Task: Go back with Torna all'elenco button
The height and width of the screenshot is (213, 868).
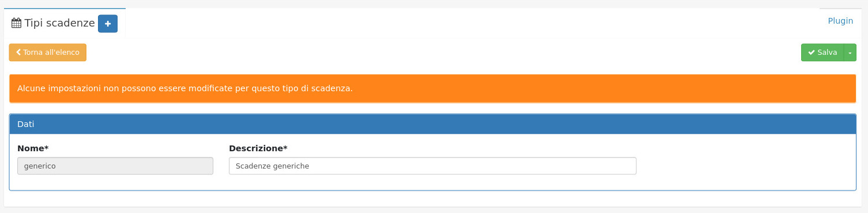Action: click(x=48, y=53)
